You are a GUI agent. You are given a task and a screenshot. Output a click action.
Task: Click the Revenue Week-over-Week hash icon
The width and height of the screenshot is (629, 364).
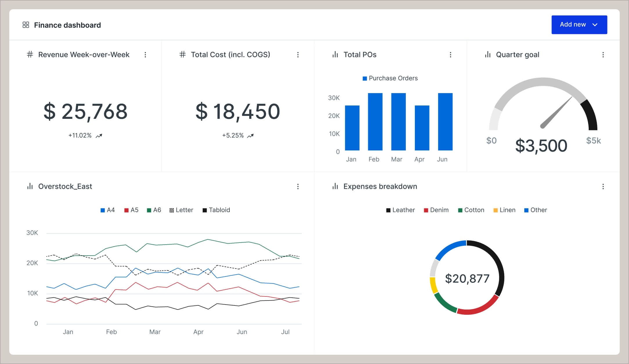tap(30, 54)
